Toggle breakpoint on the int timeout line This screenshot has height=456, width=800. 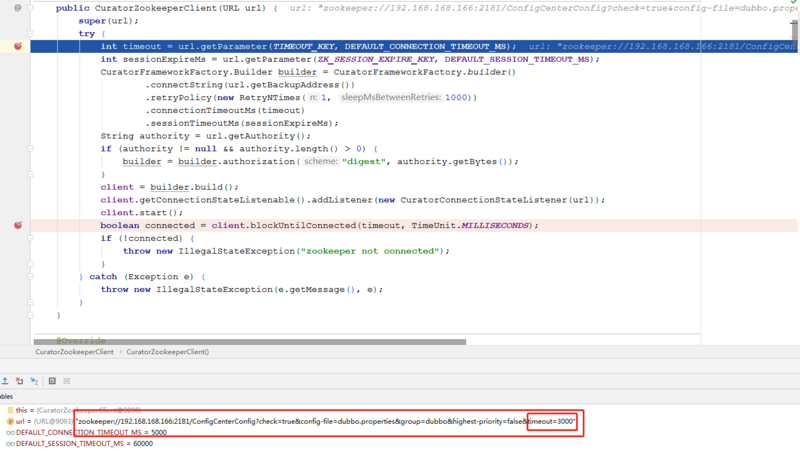point(18,46)
